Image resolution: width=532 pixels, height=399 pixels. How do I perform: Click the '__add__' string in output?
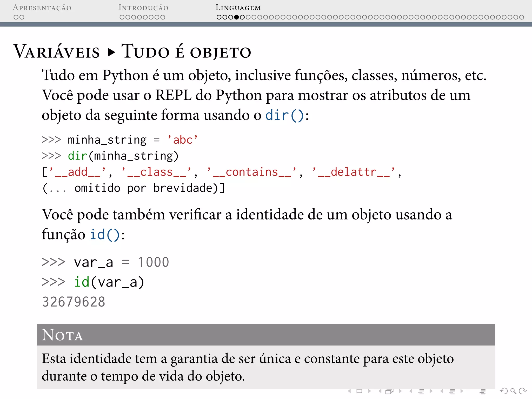click(78, 172)
